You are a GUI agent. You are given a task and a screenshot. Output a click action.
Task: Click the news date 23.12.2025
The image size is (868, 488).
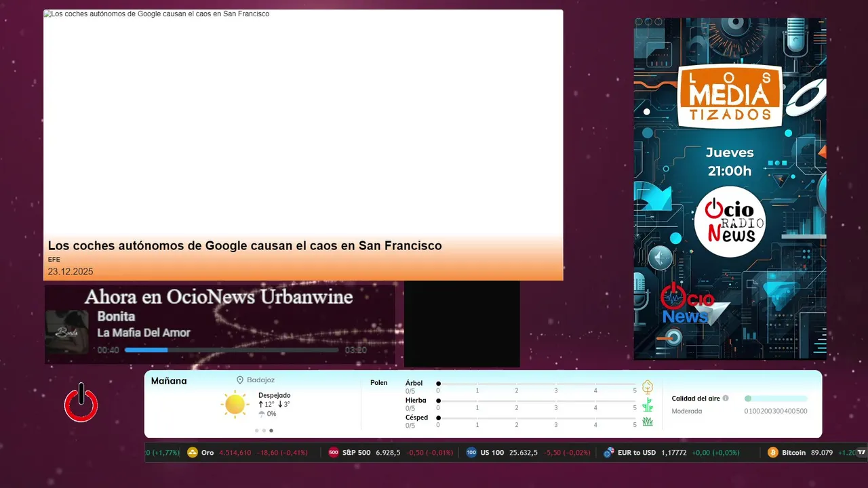pos(70,272)
